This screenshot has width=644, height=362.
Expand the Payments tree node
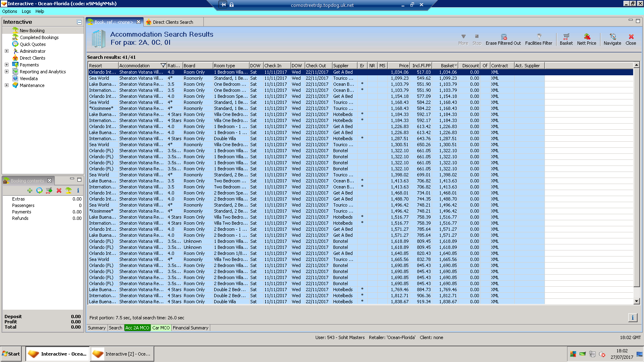point(6,65)
